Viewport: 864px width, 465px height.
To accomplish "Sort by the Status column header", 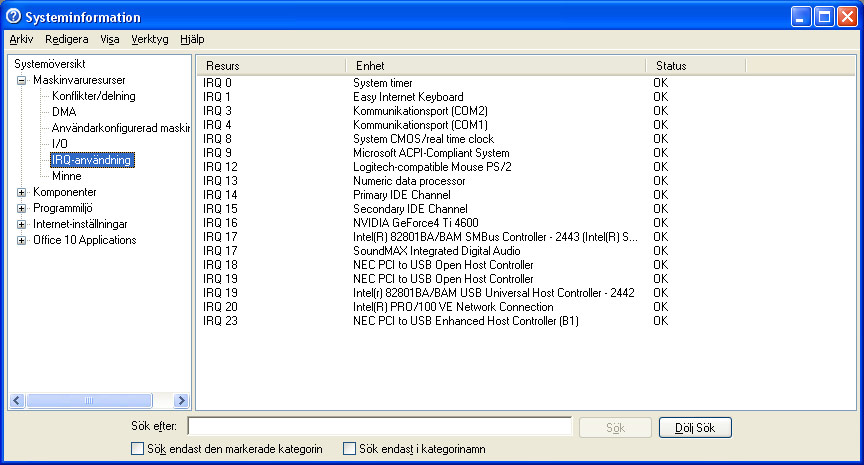I will pyautogui.click(x=695, y=66).
